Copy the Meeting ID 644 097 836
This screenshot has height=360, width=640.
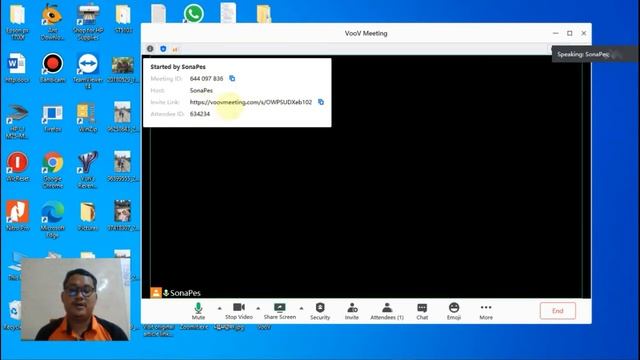pyautogui.click(x=232, y=78)
